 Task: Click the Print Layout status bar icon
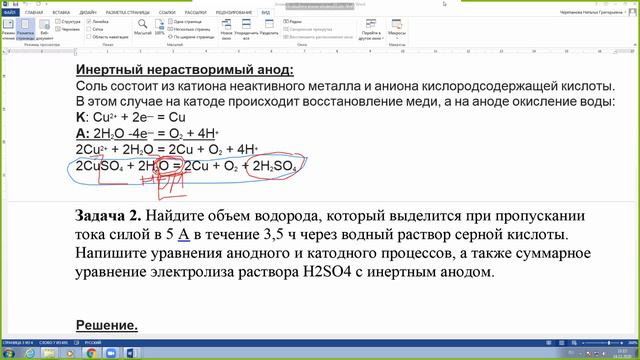coord(562,343)
